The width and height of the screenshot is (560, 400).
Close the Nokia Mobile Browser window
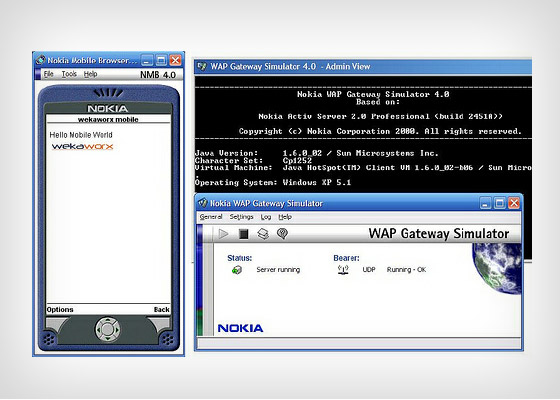(175, 60)
